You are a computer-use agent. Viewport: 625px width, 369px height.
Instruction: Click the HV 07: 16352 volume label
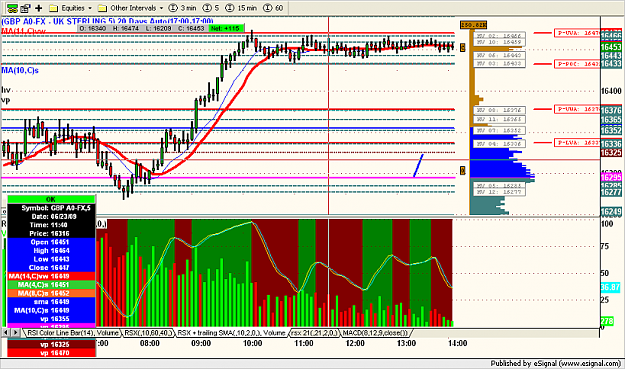pos(499,130)
